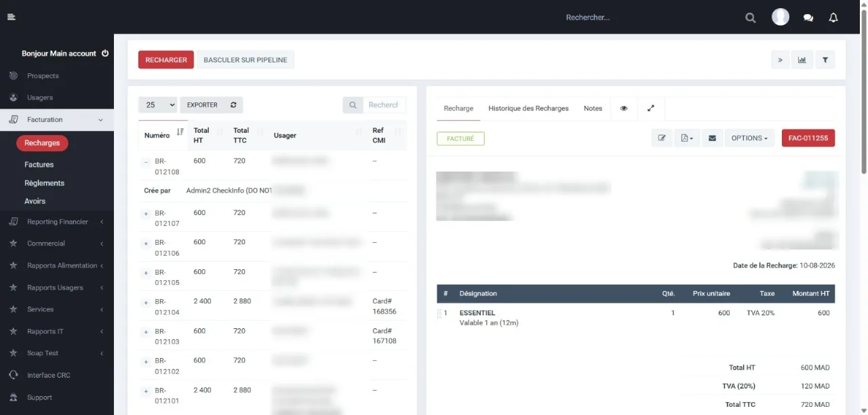This screenshot has height=415, width=868.
Task: Expand the detail panel to fullscreen
Action: 651,108
